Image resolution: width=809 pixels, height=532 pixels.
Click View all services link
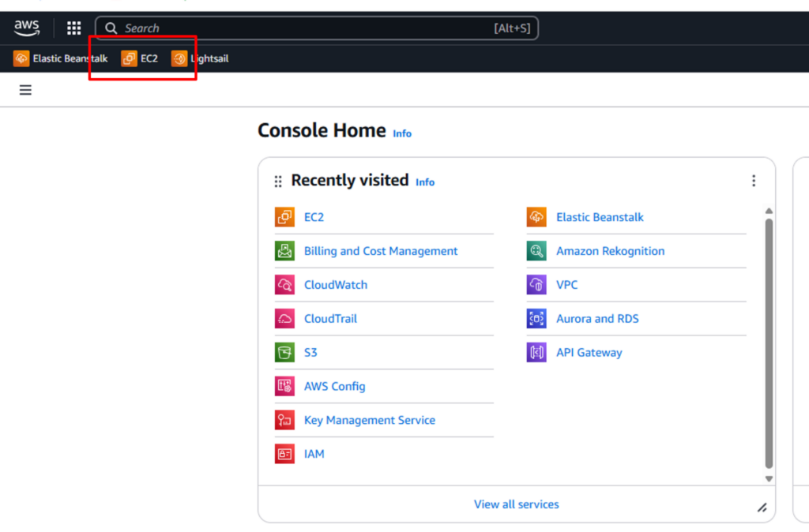tap(517, 504)
